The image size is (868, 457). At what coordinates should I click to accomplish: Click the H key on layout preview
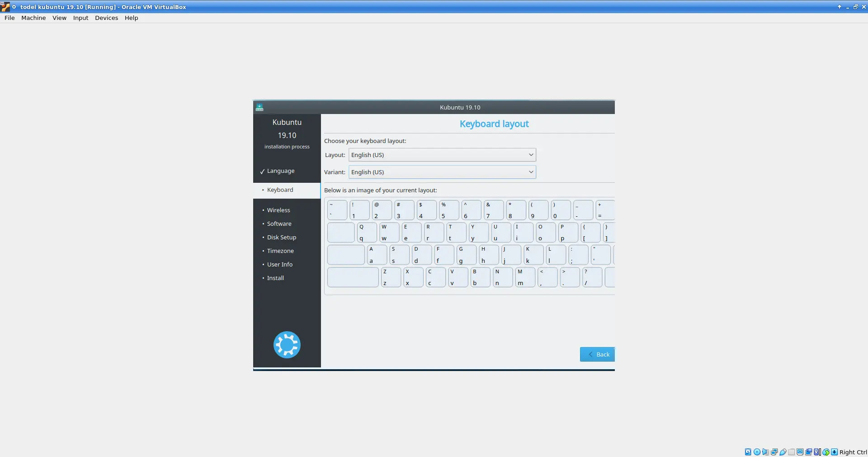point(489,255)
